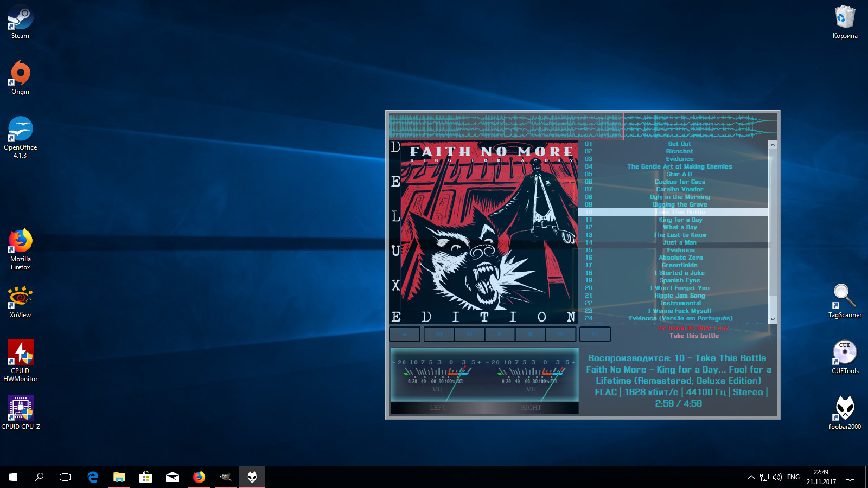Screen dimensions: 868x488
Task: Select The Gentle Art of Making Enemies
Action: 673,166
